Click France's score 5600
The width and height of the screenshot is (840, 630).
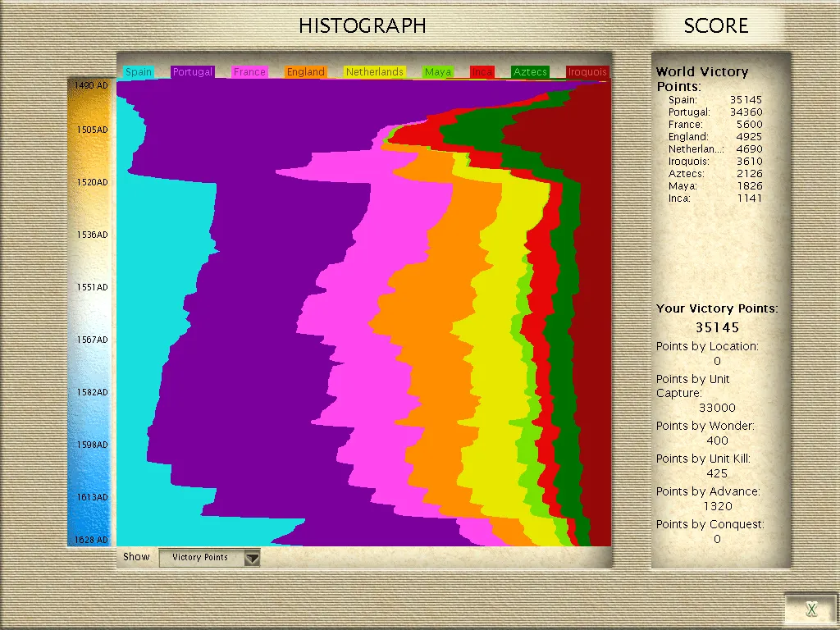coord(749,125)
